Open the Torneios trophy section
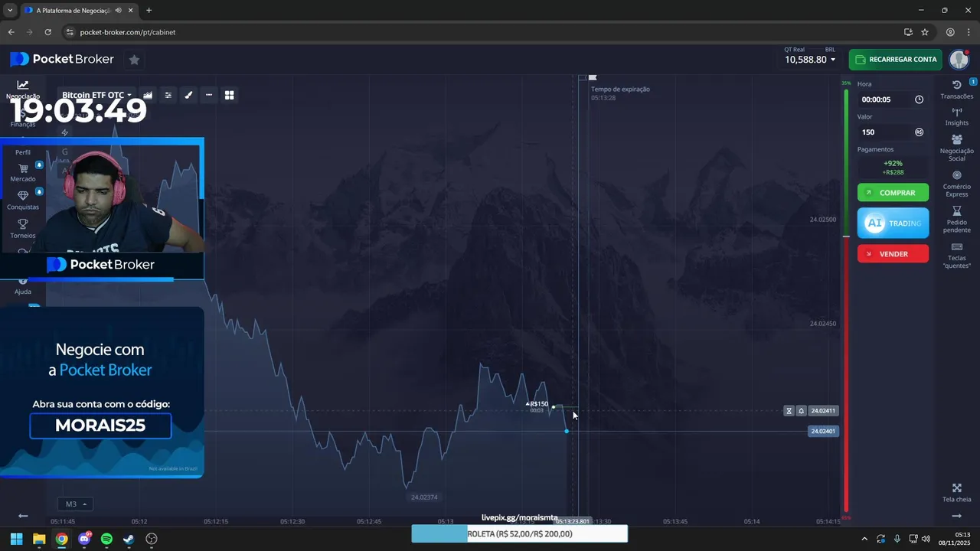Viewport: 980px width, 551px height. tap(23, 228)
